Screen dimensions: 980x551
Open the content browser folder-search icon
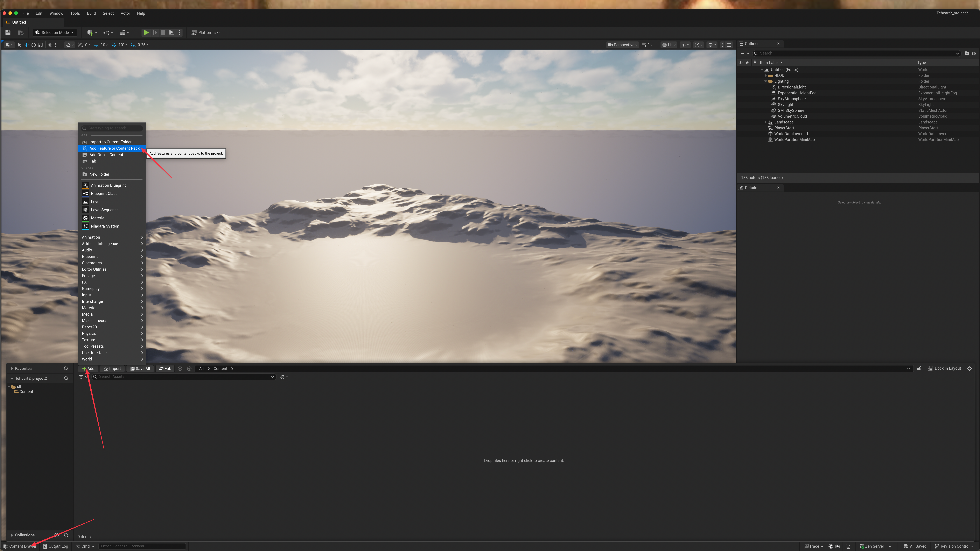click(21, 33)
